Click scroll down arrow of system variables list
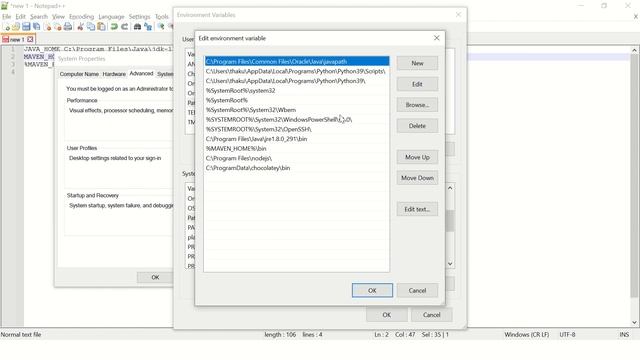The image size is (640, 360). click(x=450, y=264)
